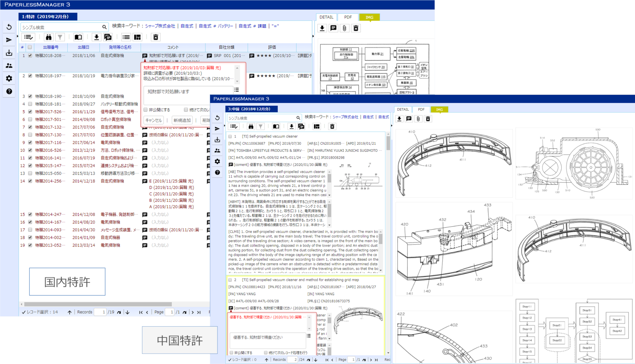635x364 pixels.
Task: Open the comment template list icon in popup
Action: coord(237,90)
